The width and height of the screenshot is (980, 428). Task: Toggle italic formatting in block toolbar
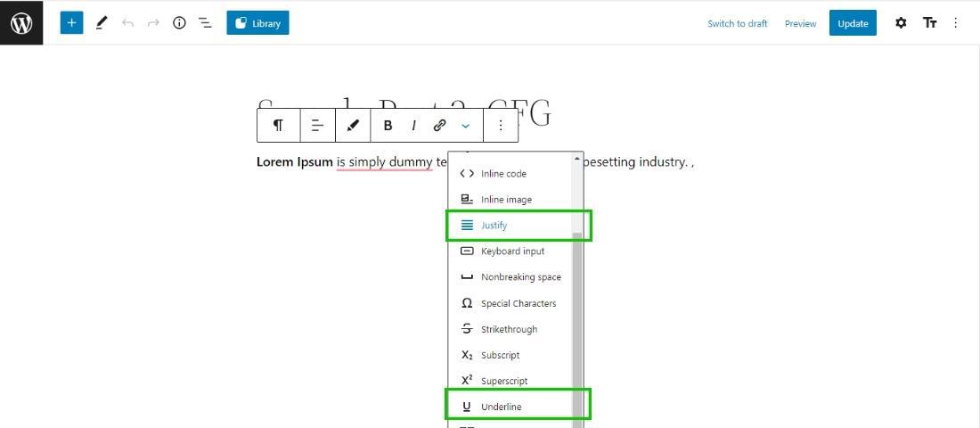413,125
